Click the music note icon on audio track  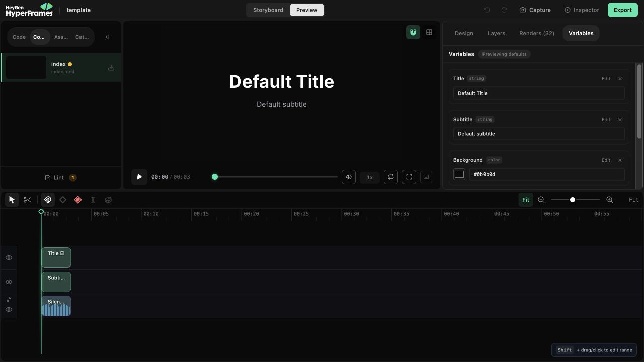point(9,300)
